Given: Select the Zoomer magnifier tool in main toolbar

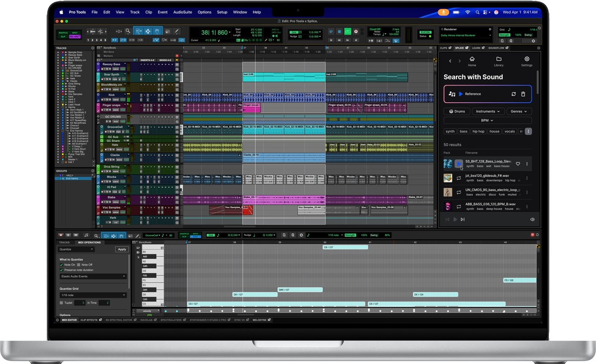Looking at the screenshot, I should pos(128,31).
